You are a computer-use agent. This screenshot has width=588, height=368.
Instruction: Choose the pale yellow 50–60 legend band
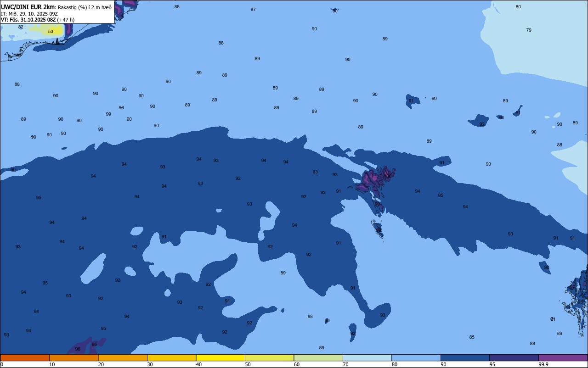(269, 357)
